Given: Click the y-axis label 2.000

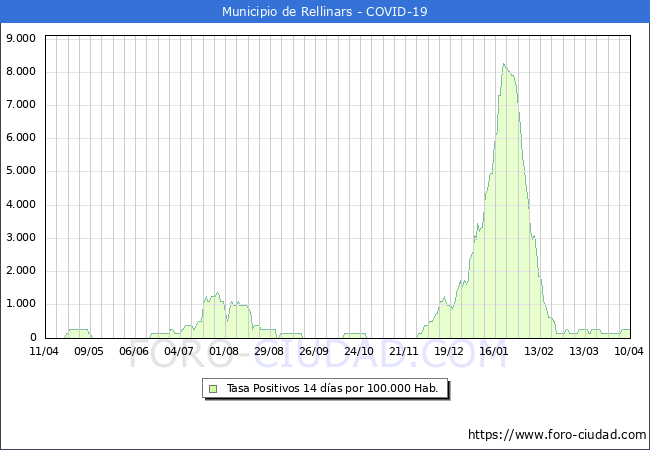Looking at the screenshot, I should coord(21,271).
